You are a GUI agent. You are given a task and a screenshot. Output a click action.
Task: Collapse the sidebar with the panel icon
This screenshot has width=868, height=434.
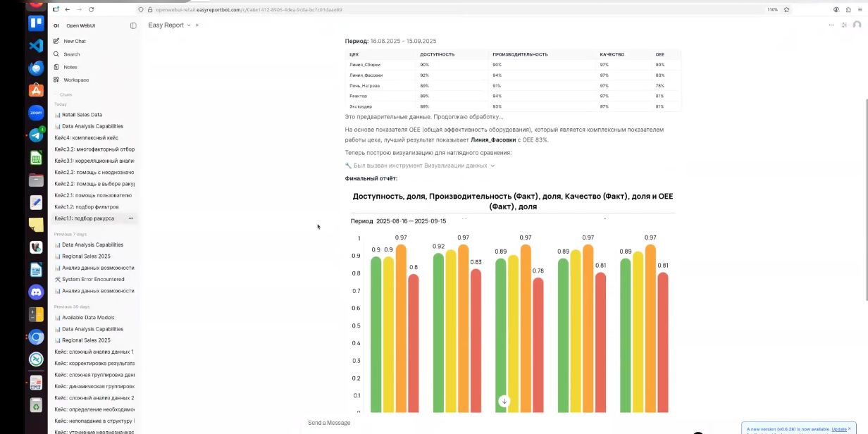(133, 25)
